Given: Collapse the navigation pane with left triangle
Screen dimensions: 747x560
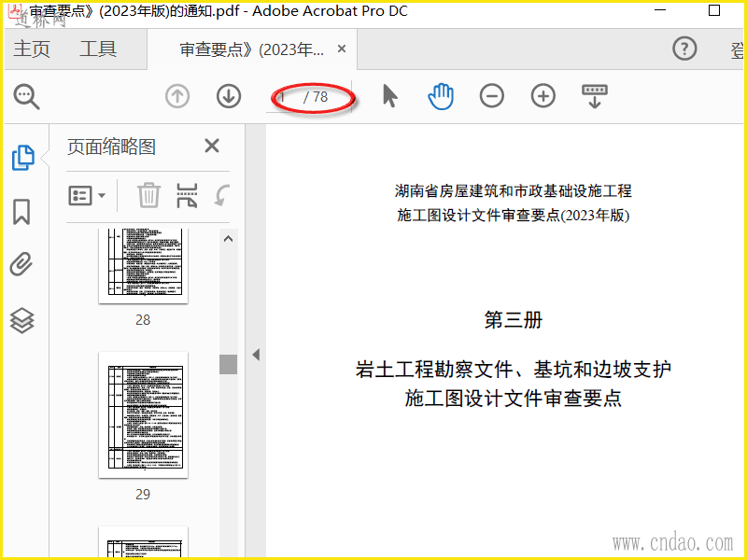Looking at the screenshot, I should click(256, 355).
